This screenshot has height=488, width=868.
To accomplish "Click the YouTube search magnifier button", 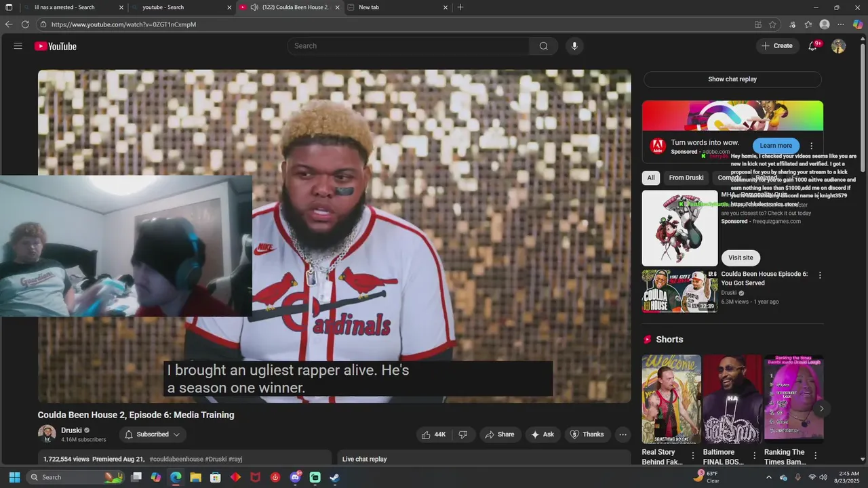I will click(x=544, y=46).
